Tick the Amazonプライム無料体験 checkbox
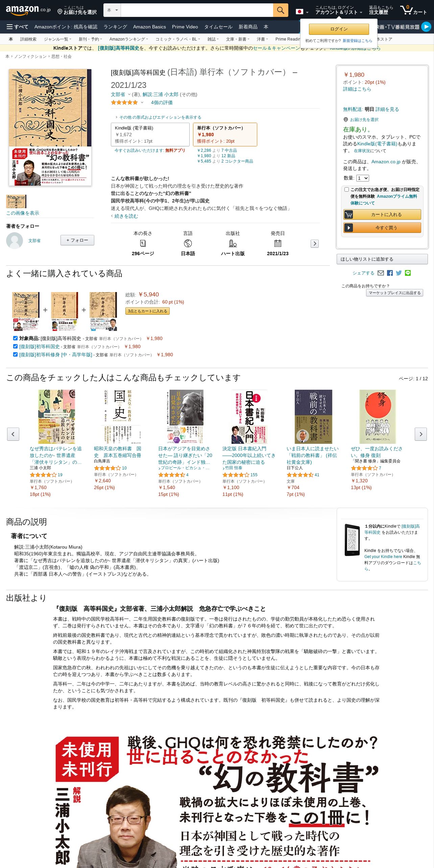The height and width of the screenshot is (868, 434). click(346, 190)
